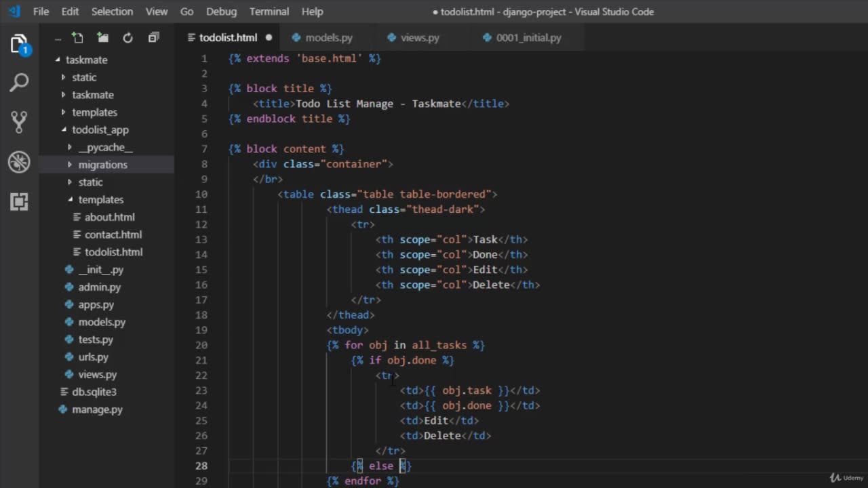Open todolist.html in the explorer tree
This screenshot has height=488, width=868.
114,252
